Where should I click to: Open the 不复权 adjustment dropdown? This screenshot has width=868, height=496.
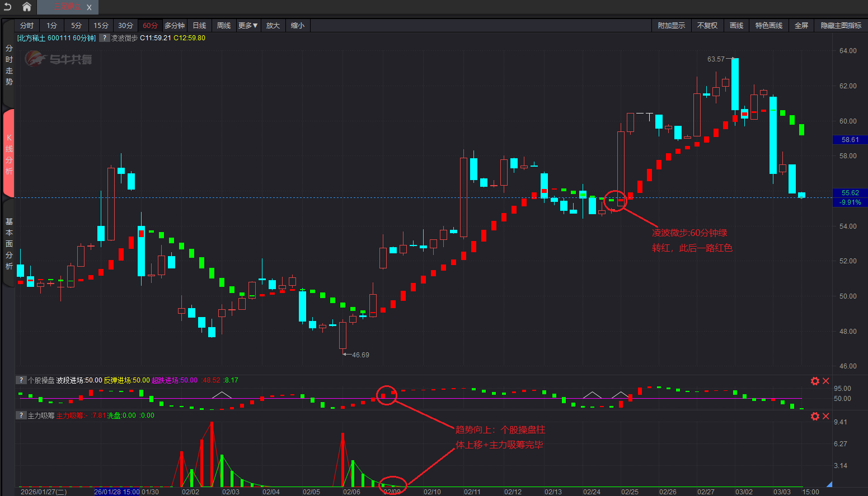(707, 26)
